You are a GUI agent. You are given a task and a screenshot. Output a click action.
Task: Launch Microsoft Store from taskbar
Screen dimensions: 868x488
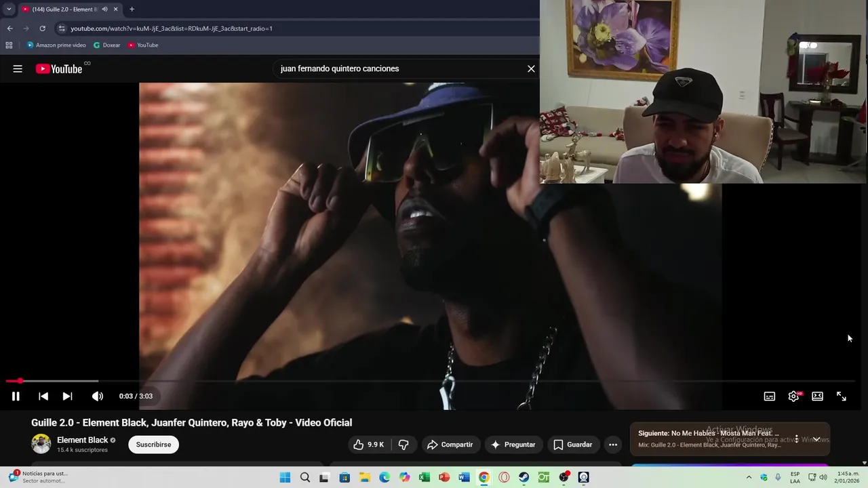[x=344, y=477]
